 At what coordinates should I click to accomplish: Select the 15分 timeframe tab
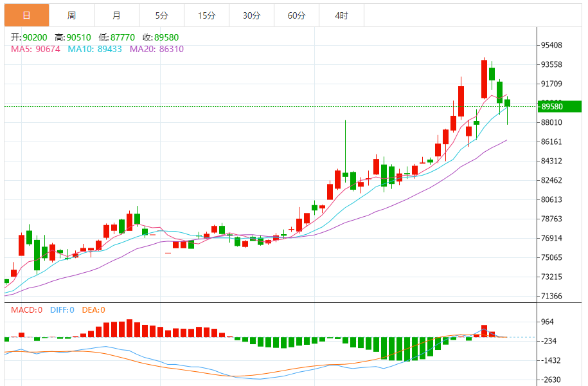click(x=206, y=15)
